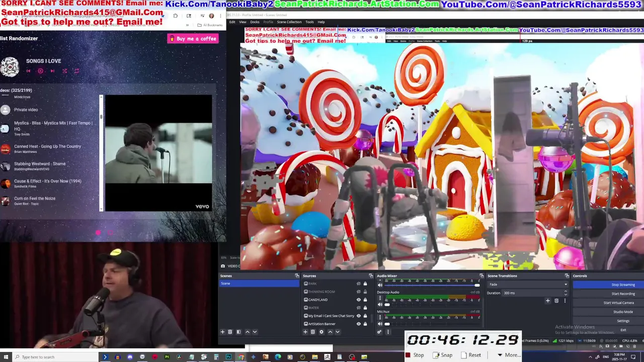This screenshot has height=362, width=644.
Task: Open advanced audio properties gear icon
Action: tap(379, 332)
